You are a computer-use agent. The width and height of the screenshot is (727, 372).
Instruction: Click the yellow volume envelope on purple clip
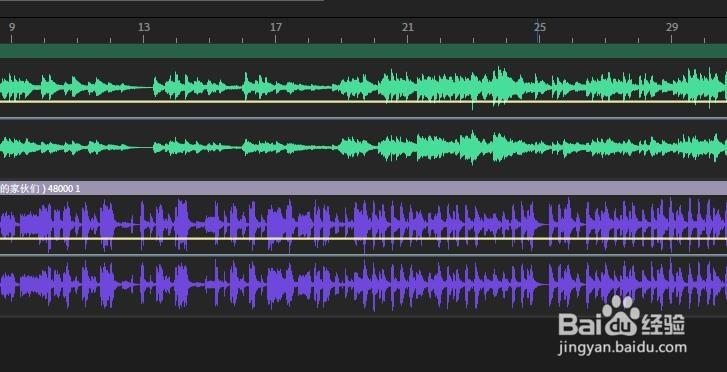[x=364, y=239]
